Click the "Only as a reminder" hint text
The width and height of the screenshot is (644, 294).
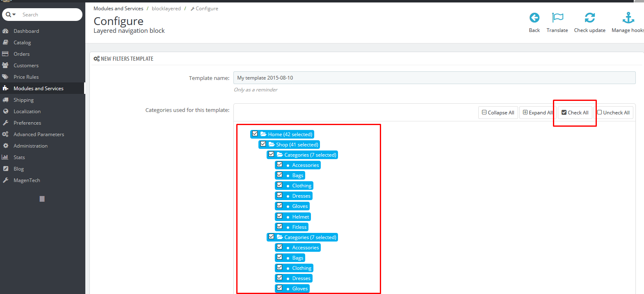[256, 90]
